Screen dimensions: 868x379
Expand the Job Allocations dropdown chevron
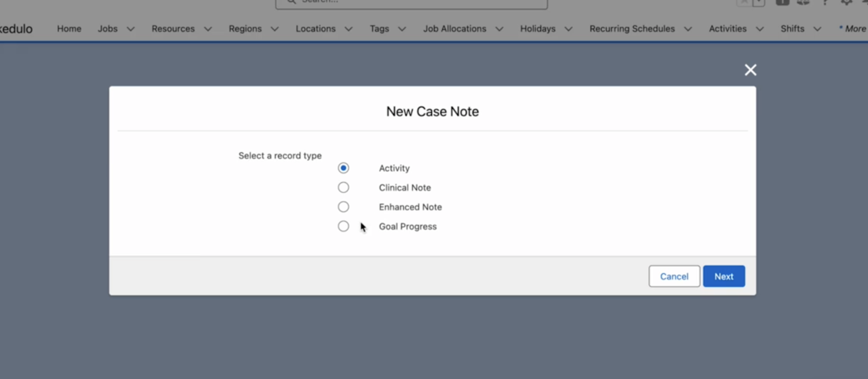[499, 29]
